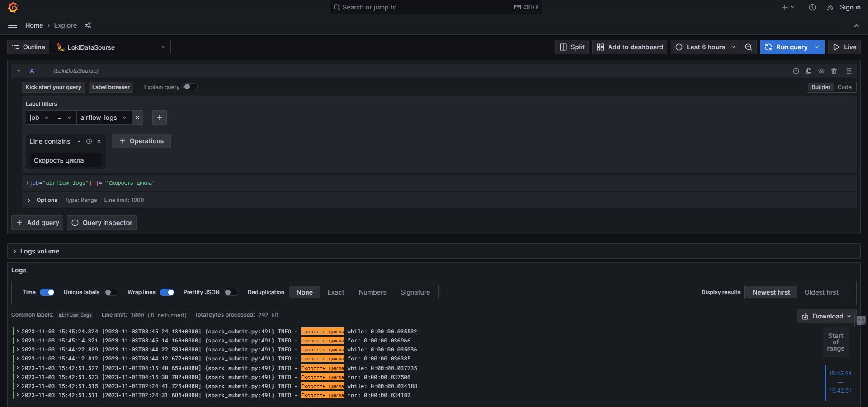Click the Add query button
The height and width of the screenshot is (407, 868).
[38, 223]
